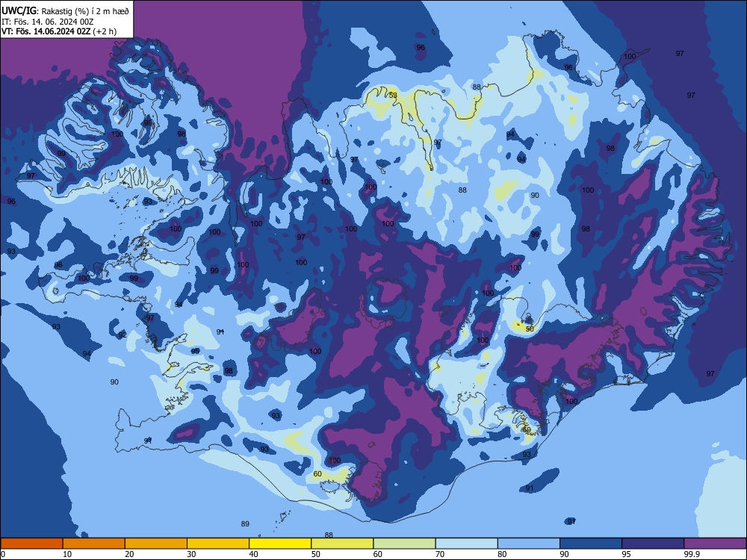The image size is (747, 560).
Task: Click the pale yellow 50–60 legend swatch
Action: point(342,544)
